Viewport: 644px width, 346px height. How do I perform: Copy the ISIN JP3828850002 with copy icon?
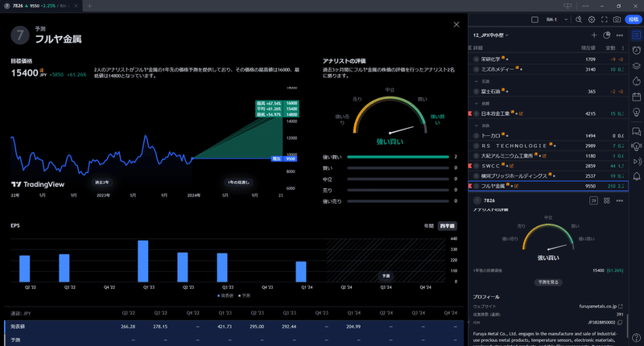(x=620, y=322)
